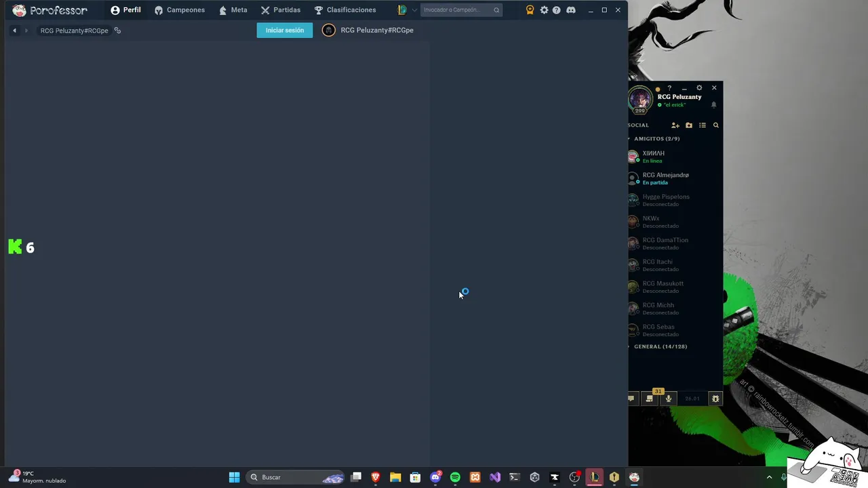Select friend RCG Michh
The width and height of the screenshot is (868, 488).
pyautogui.click(x=675, y=308)
